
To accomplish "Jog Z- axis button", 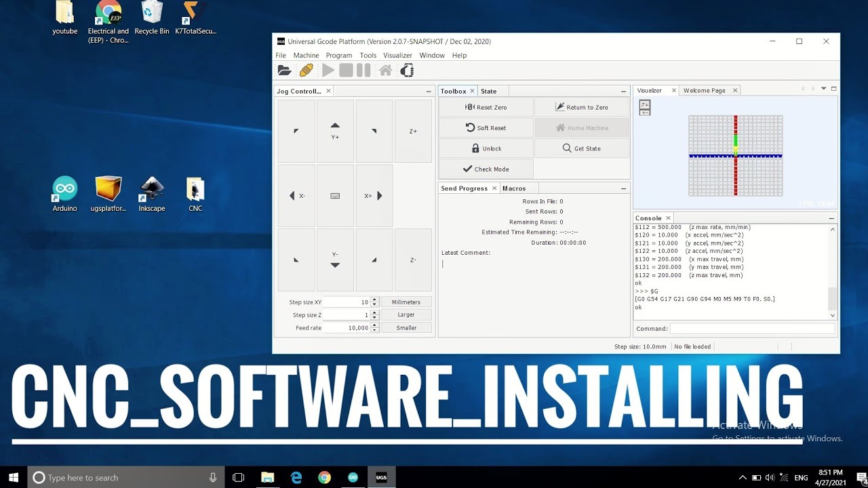I will [413, 260].
